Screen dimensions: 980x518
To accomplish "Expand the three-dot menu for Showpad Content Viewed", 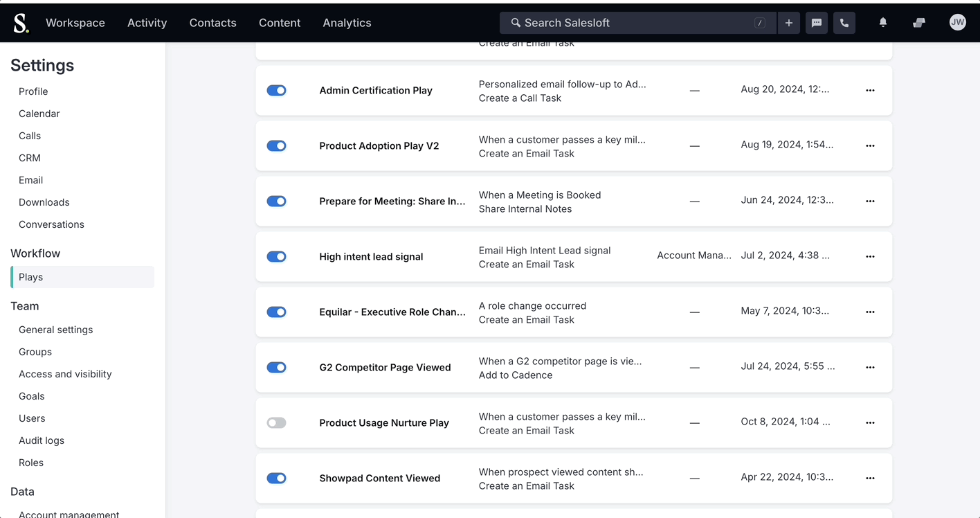I will coord(870,479).
